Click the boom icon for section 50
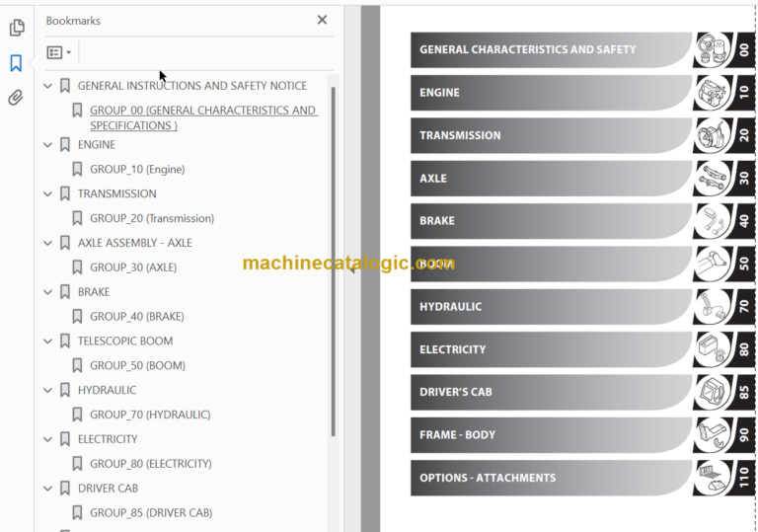758x532 pixels. 712,264
